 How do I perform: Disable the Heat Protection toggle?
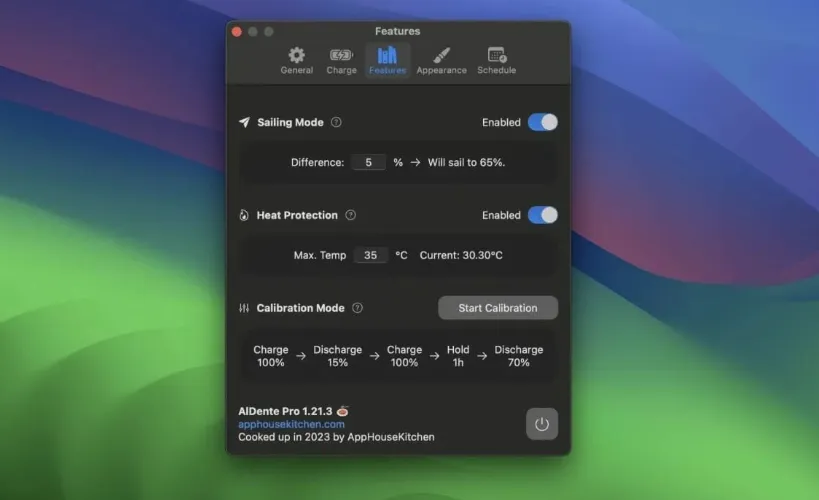(543, 215)
